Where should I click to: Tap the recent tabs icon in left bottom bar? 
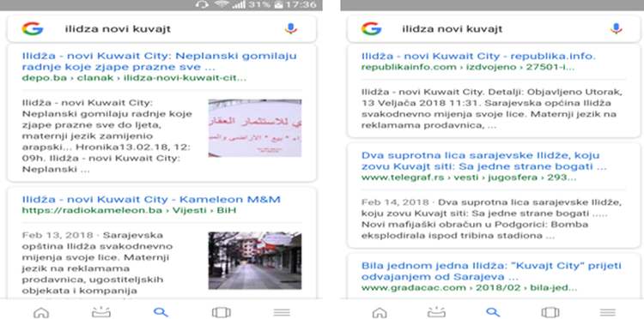click(221, 312)
